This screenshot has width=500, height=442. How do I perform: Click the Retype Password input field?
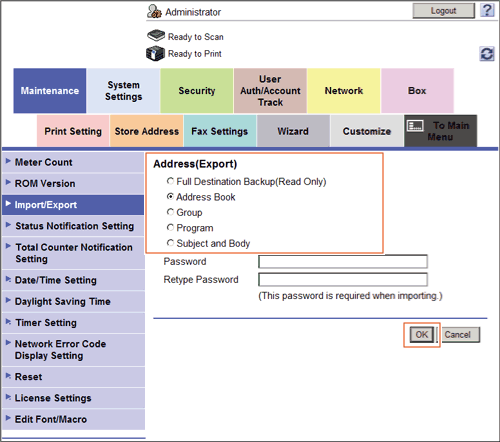click(343, 280)
